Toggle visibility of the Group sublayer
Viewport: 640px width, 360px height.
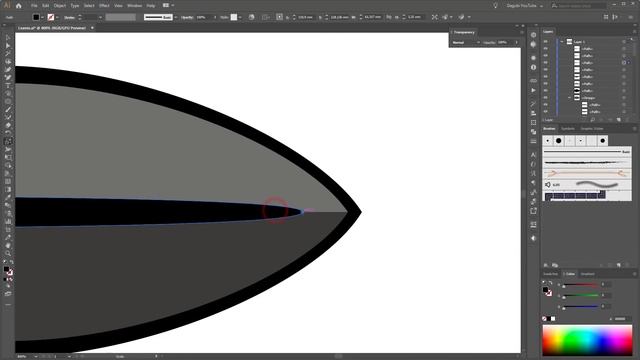(546, 98)
